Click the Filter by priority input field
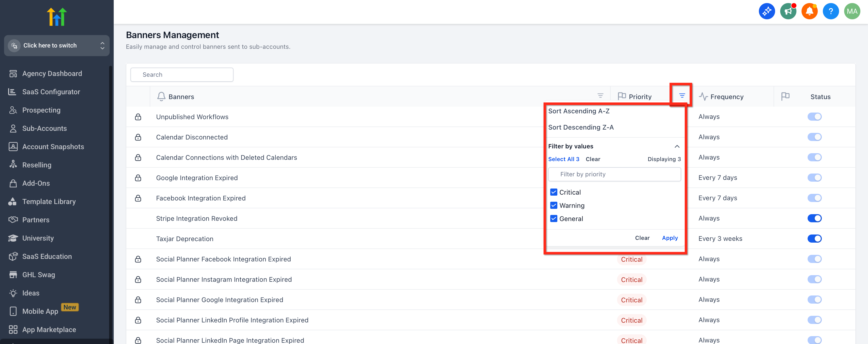Image resolution: width=868 pixels, height=344 pixels. coord(614,174)
